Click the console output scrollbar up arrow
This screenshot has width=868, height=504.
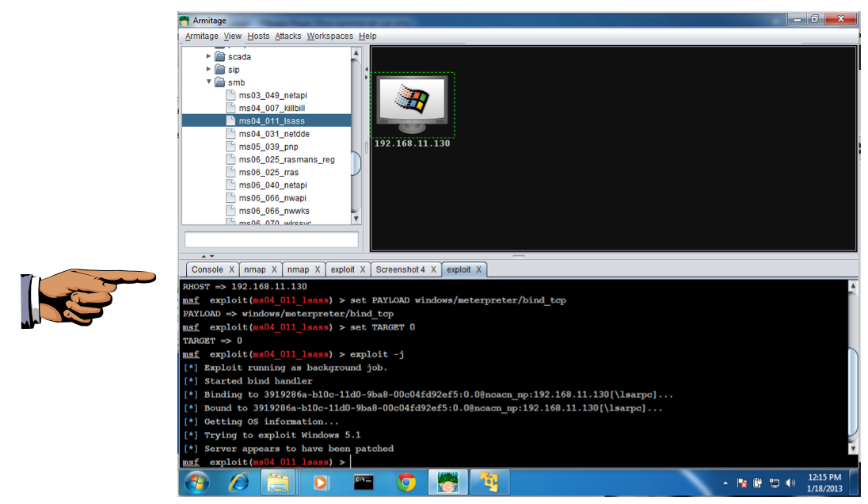853,286
